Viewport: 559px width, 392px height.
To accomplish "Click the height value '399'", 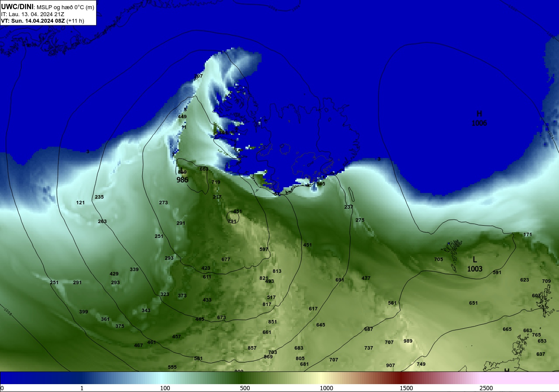I will pos(83,312).
